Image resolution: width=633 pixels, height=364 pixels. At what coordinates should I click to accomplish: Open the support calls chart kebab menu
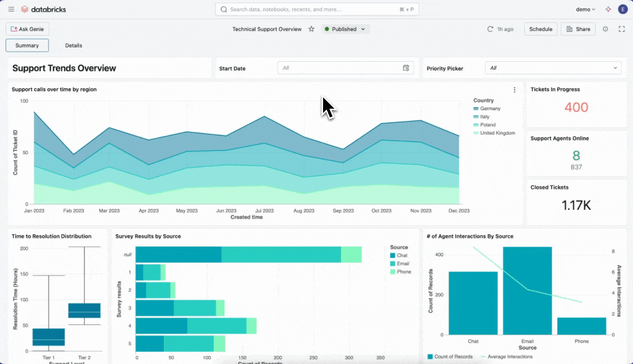[x=515, y=90]
